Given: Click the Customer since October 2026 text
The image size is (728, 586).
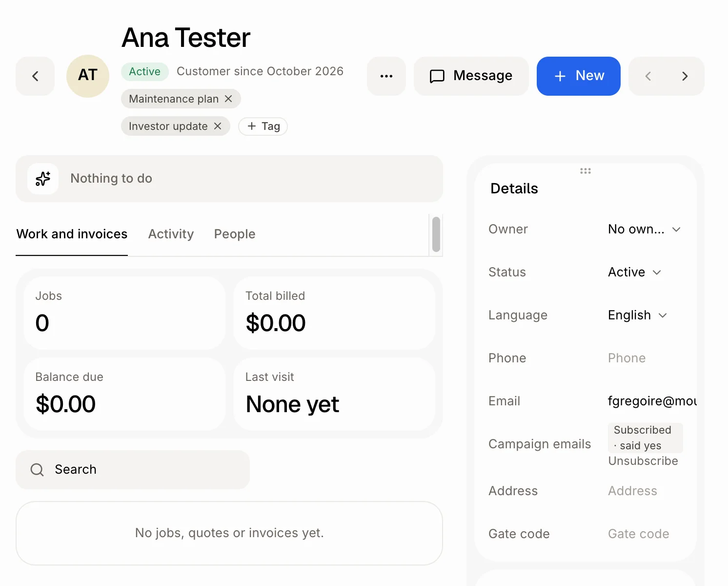Looking at the screenshot, I should tap(260, 71).
